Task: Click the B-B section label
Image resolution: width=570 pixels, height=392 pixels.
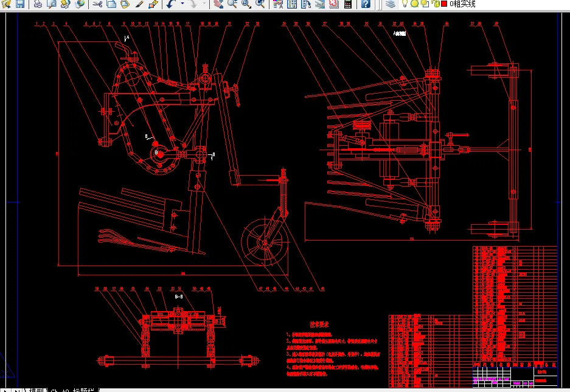Action: coord(178,297)
